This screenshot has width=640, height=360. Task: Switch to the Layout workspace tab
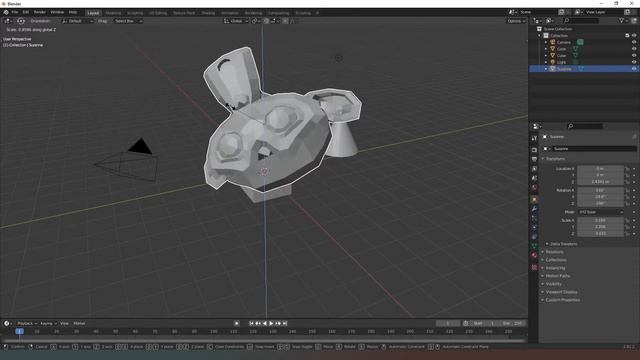[93, 13]
